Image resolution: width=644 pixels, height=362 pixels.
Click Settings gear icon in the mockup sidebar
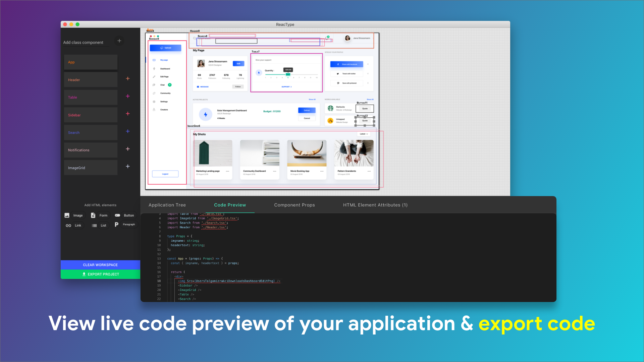click(154, 102)
